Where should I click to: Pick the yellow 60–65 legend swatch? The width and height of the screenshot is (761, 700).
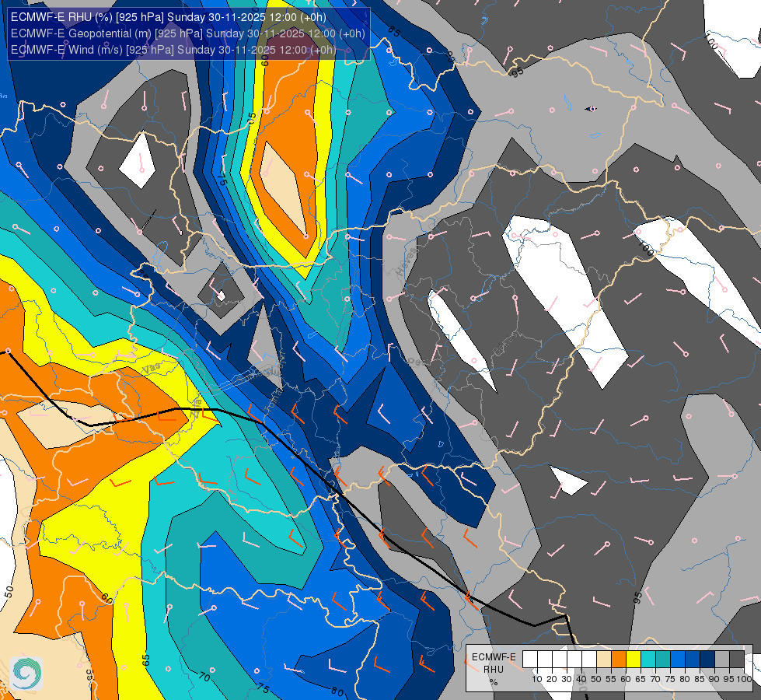[x=634, y=660]
